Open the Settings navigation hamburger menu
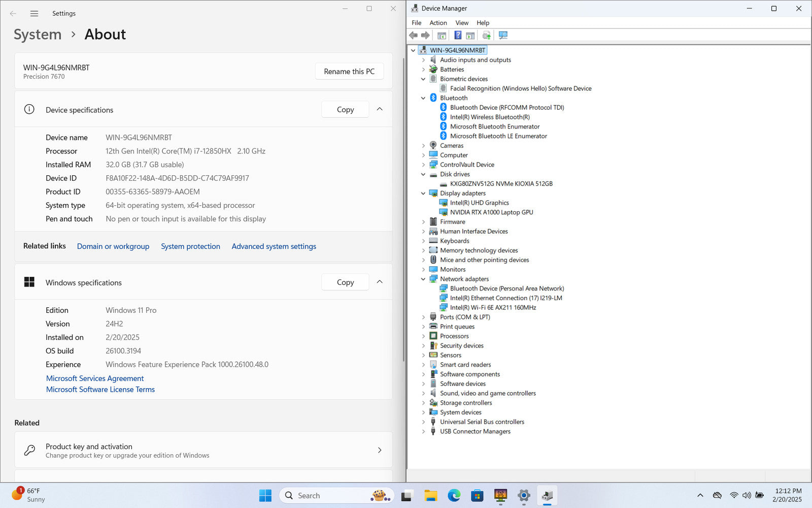This screenshot has height=508, width=812. [x=34, y=14]
